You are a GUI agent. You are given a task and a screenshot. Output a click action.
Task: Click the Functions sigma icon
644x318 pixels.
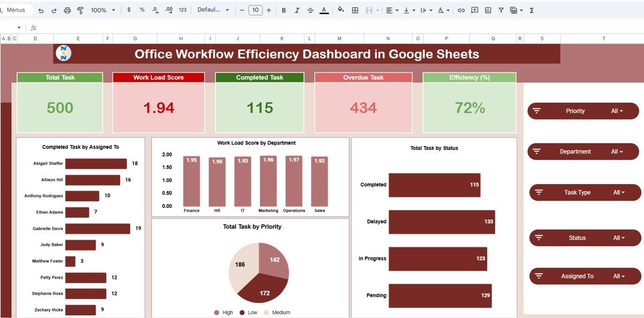coord(532,10)
